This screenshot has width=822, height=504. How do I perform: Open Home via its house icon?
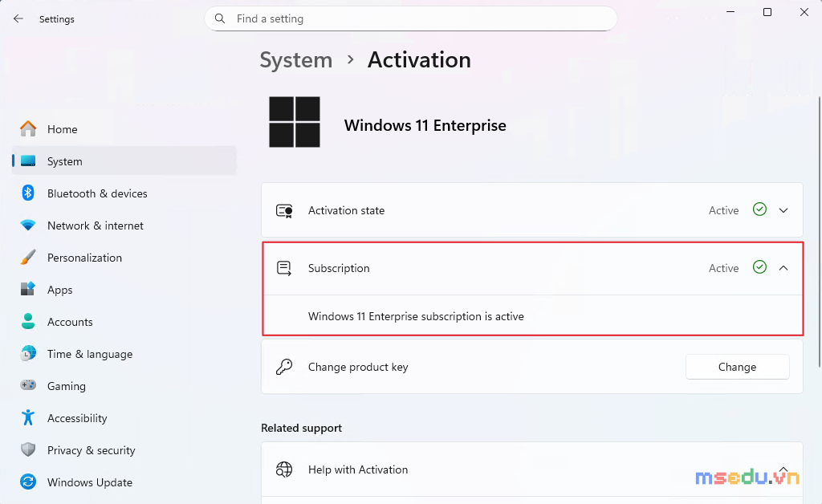point(28,129)
